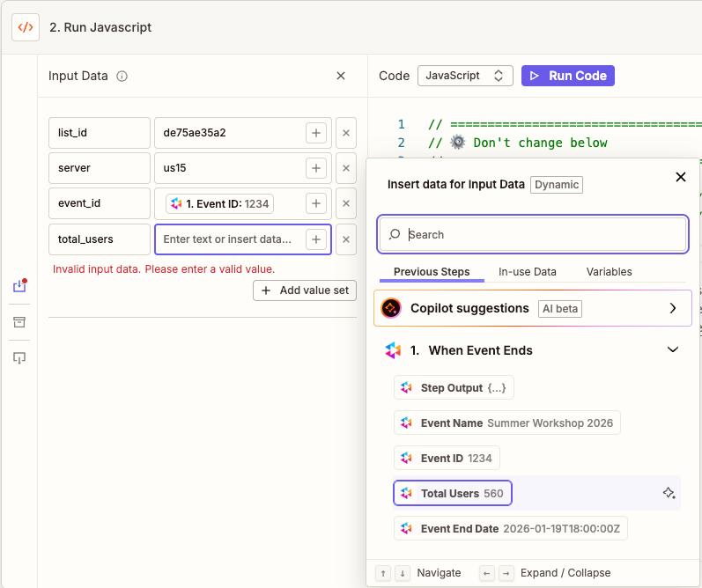Image resolution: width=702 pixels, height=588 pixels.
Task: Open the JavaScript language dropdown
Action: 465,76
